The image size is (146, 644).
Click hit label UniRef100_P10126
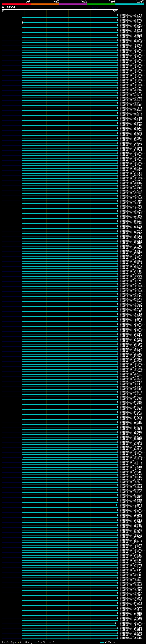(x=131, y=145)
